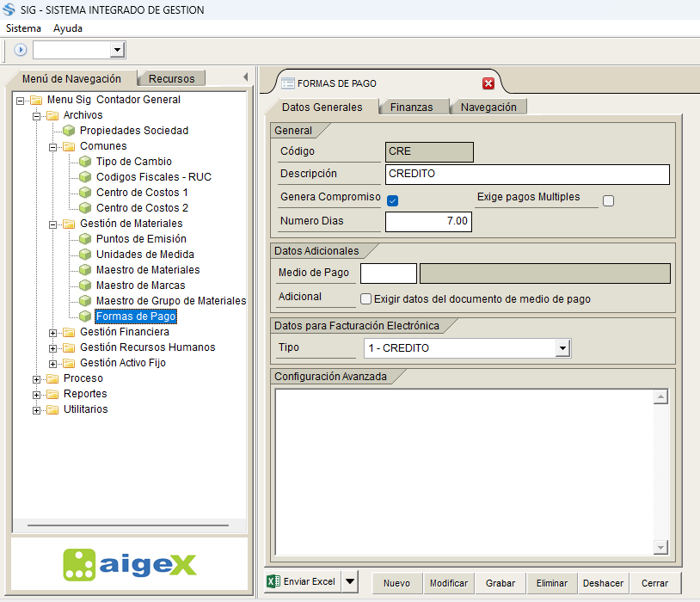Viewport: 700px width, 602px height.
Task: Click the Maestro de Materiales cube icon
Action: click(85, 270)
